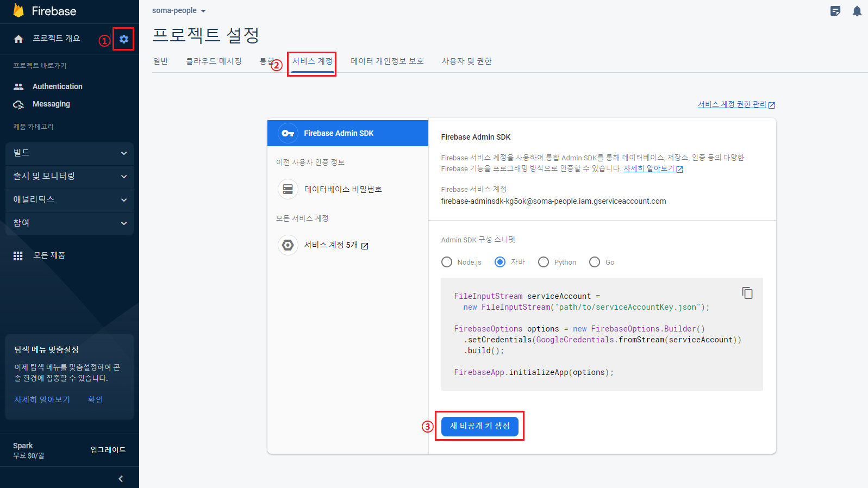Open 서비스 계정 5개 entry
This screenshot has height=488, width=868.
point(348,245)
